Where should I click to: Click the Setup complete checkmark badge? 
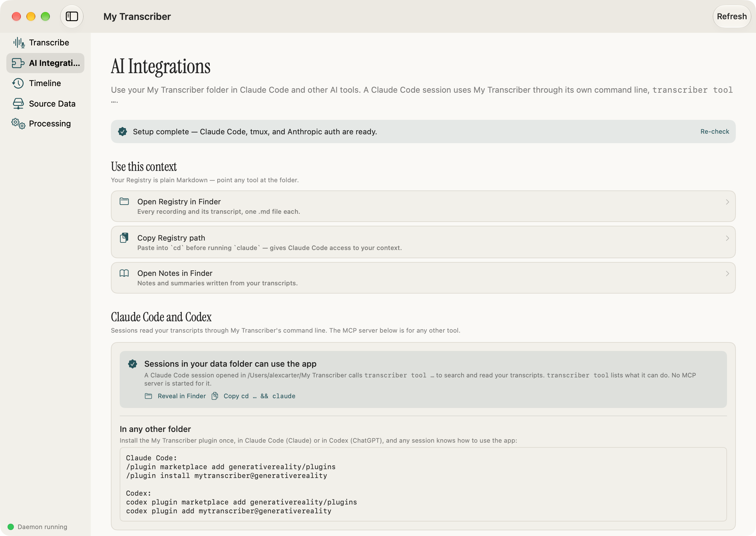pyautogui.click(x=122, y=131)
